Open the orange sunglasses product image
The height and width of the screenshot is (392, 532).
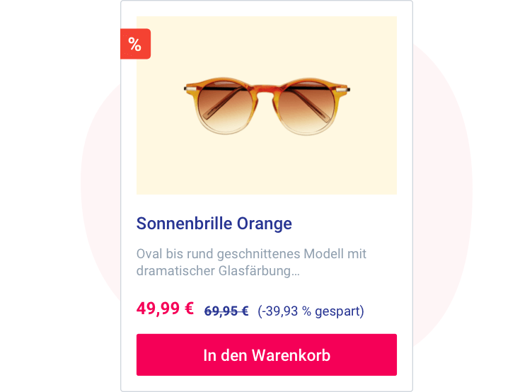point(266,105)
